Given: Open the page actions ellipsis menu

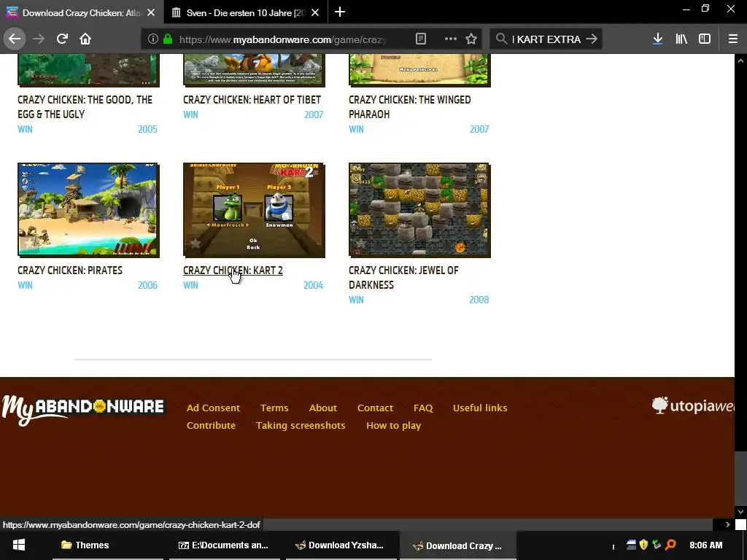Looking at the screenshot, I should (x=450, y=39).
